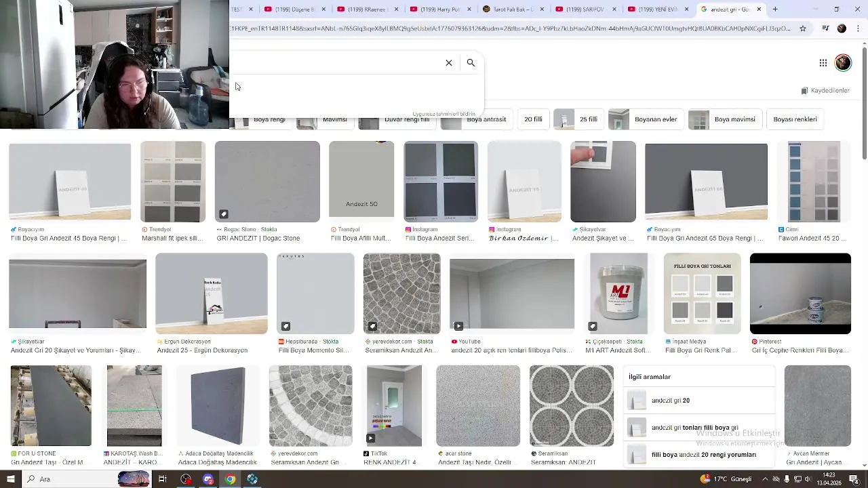The height and width of the screenshot is (488, 868).
Task: Close the 'andezit gri' Google tab
Action: pos(759,9)
